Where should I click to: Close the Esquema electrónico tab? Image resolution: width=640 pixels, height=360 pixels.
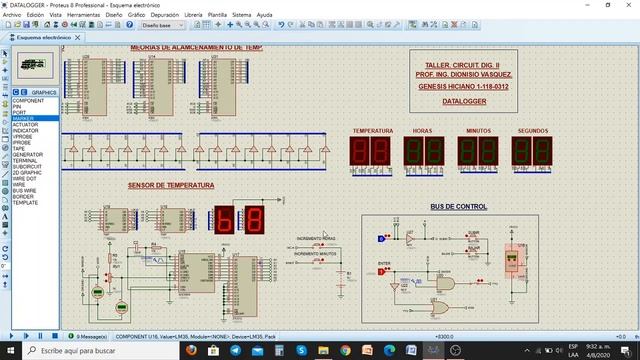(x=78, y=38)
